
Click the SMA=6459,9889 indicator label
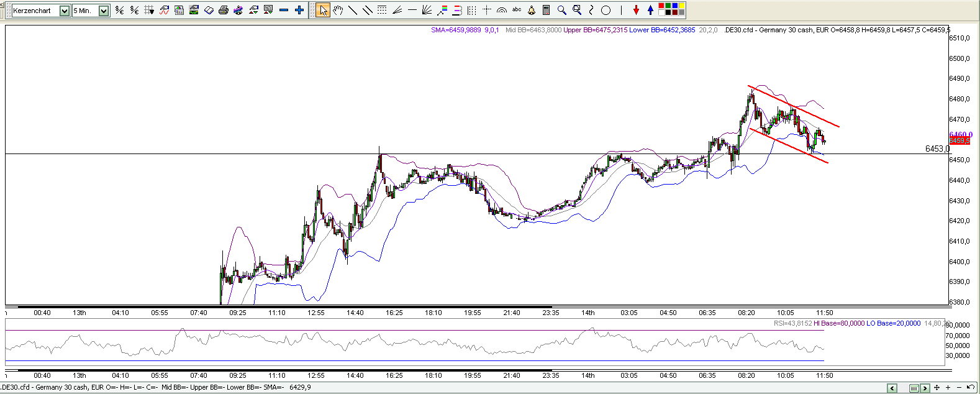tap(456, 30)
